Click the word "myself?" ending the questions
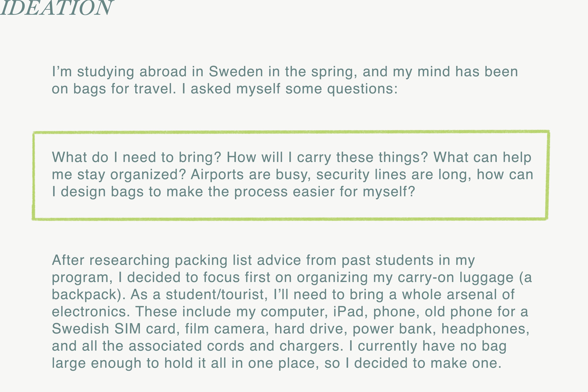The height and width of the screenshot is (392, 588). [x=389, y=191]
